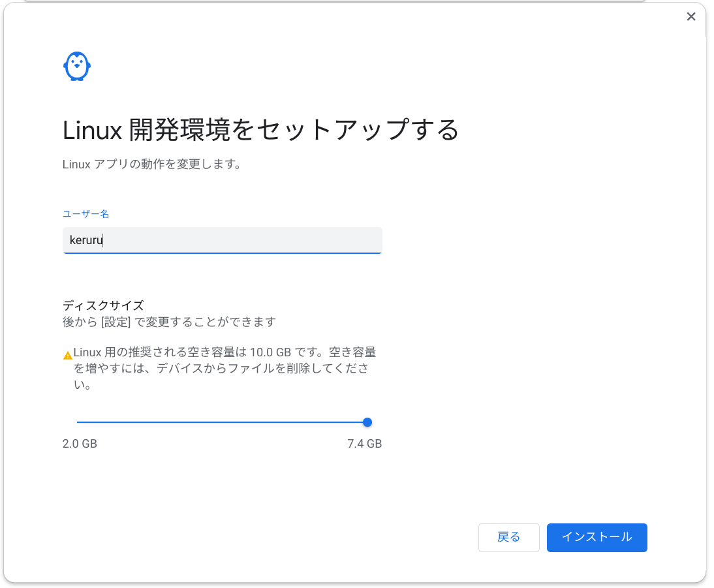
Task: Click the word Linux in the heading
Action: tap(92, 131)
